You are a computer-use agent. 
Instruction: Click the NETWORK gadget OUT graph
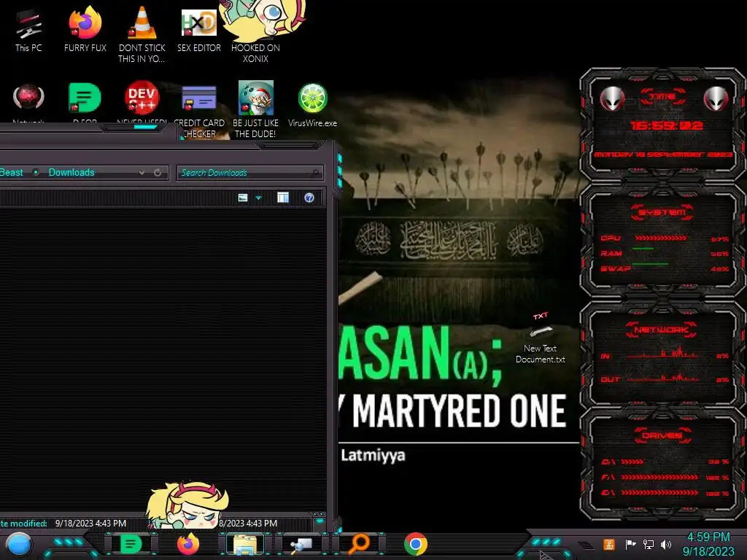click(662, 378)
